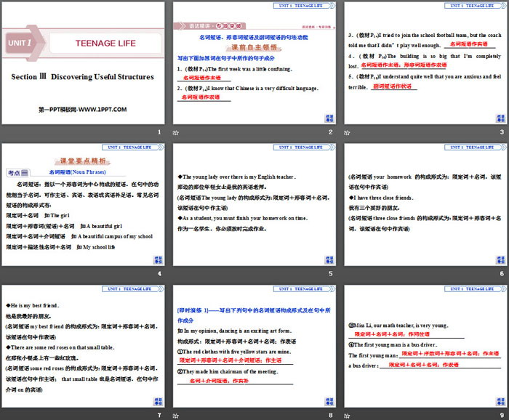The width and height of the screenshot is (509, 420).
Task: Click UNIT 1 TEENAGE LIFE header tag on slide 6
Action: [476, 148]
